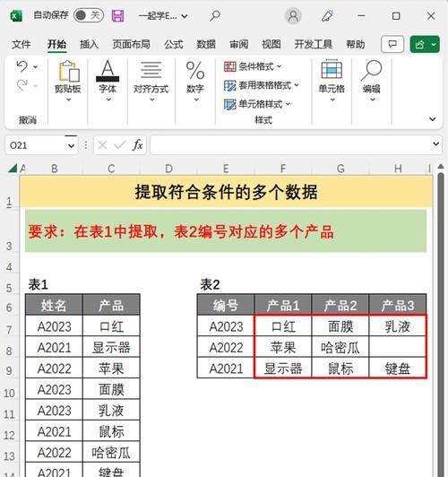Save the workbook with the purple disk icon
This screenshot has height=477, width=448.
tap(117, 15)
